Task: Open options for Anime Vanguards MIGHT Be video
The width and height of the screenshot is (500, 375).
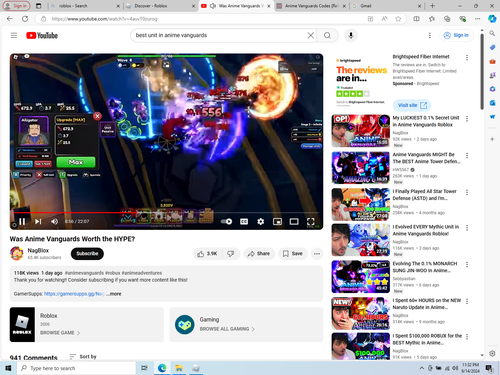Action: [x=467, y=155]
